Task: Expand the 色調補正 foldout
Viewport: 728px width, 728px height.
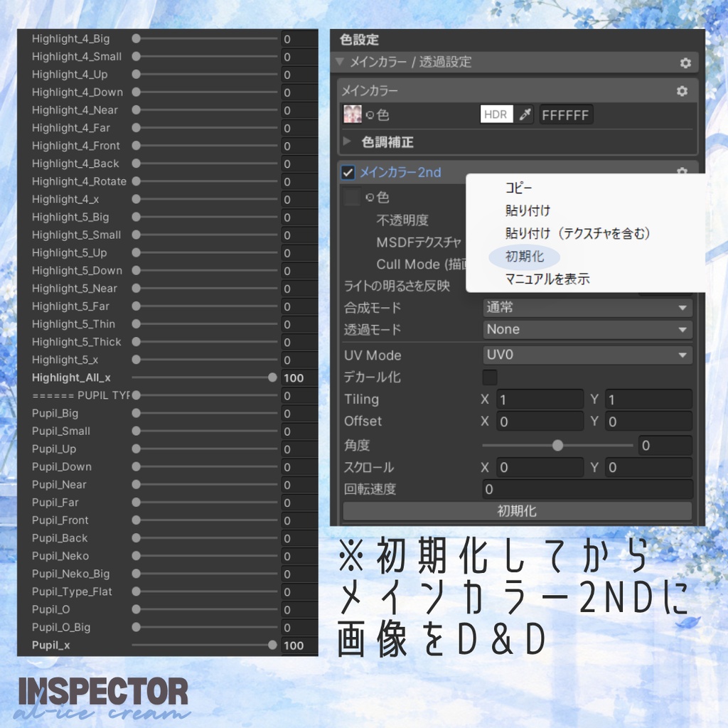Action: (x=346, y=141)
